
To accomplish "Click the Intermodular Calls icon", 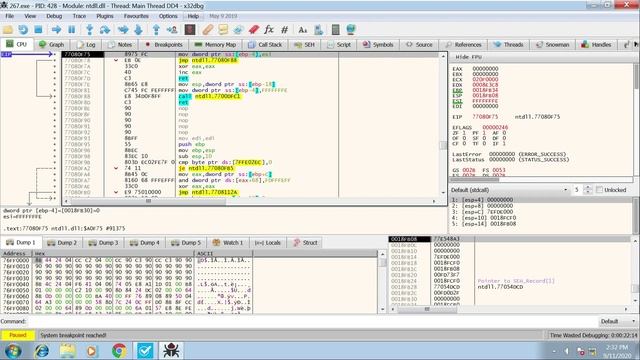I will [x=318, y=29].
